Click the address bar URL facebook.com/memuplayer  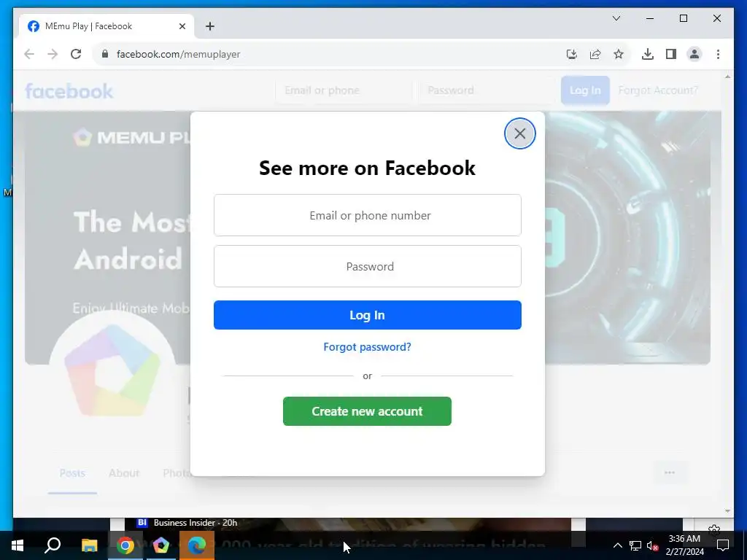point(178,54)
